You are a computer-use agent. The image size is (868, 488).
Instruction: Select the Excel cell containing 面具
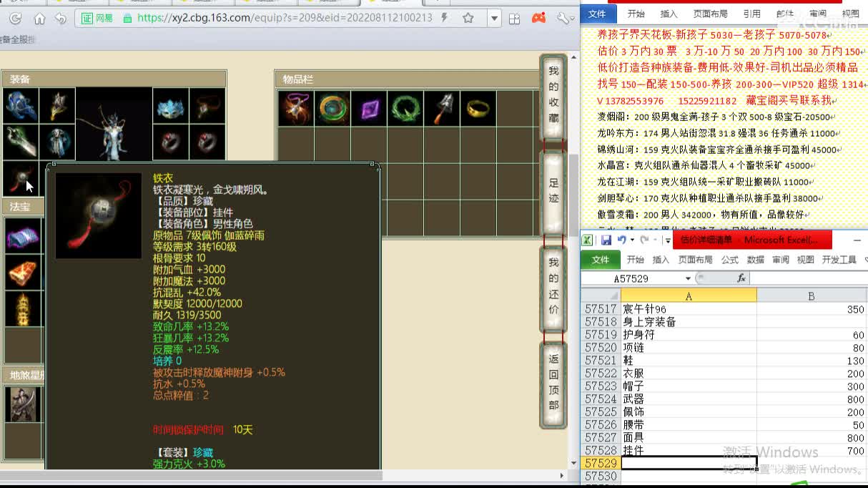[x=689, y=438]
